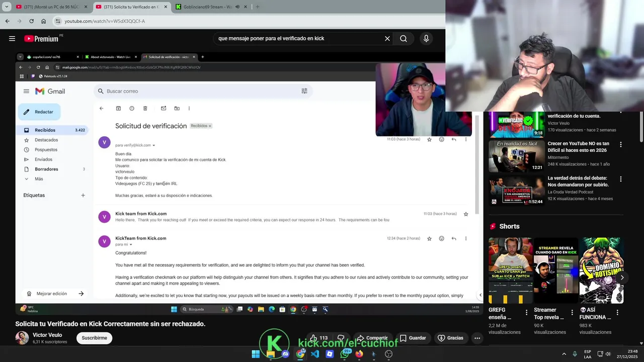Viewport: 644px width, 362px height.
Task: Run the YouTube search with the magnifier button
Action: click(404, 38)
